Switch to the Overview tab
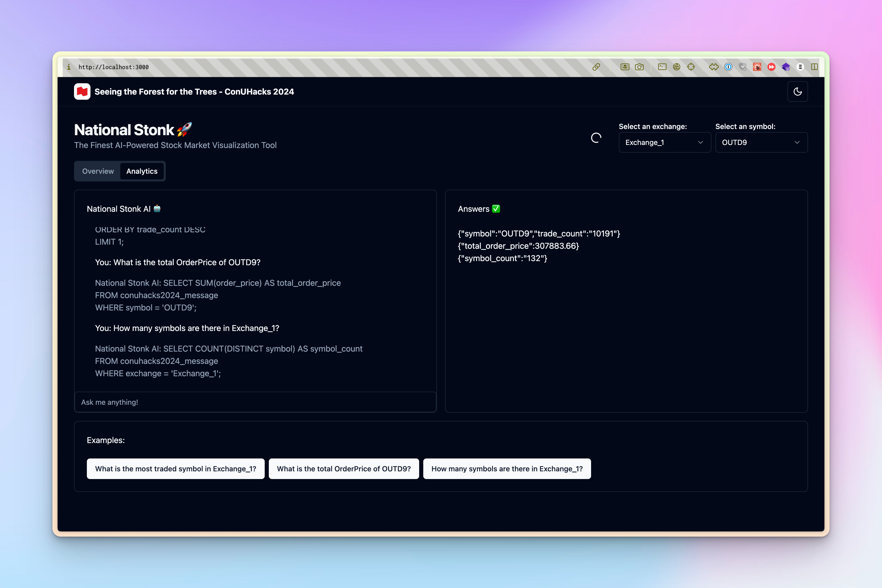This screenshot has height=588, width=882. [x=98, y=171]
